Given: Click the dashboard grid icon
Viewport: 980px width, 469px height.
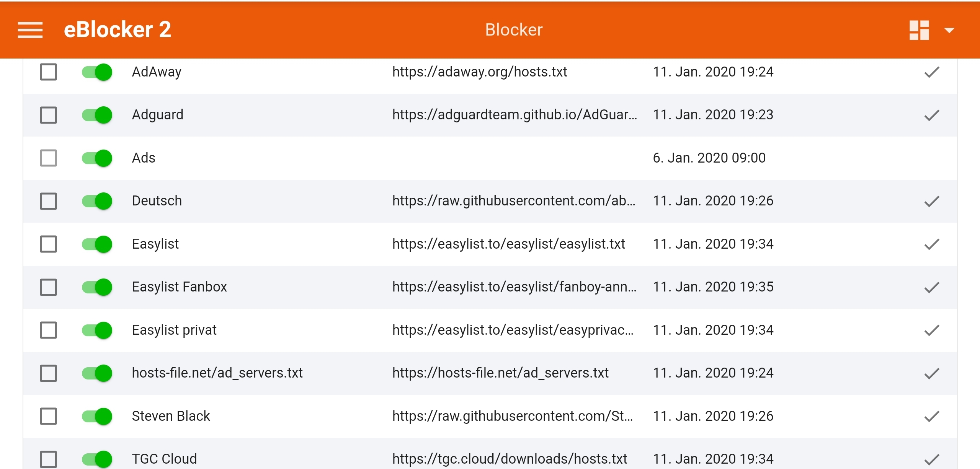Looking at the screenshot, I should (x=919, y=30).
